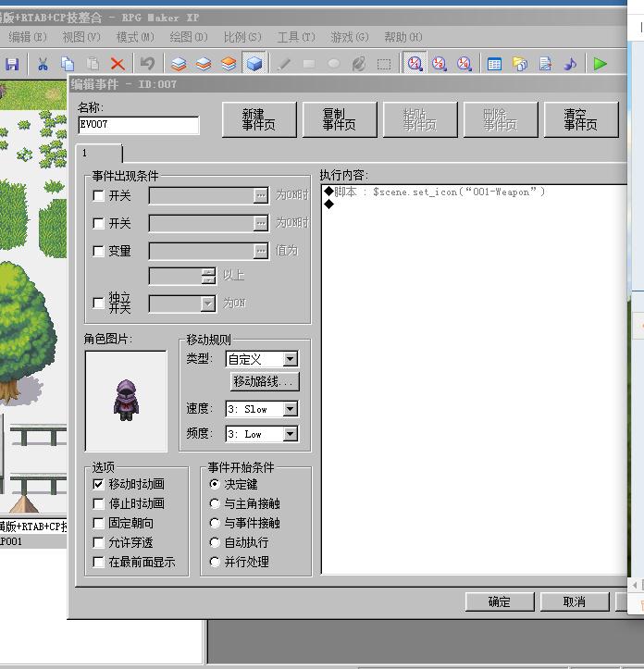Click the Save project toolbar icon

[12, 64]
